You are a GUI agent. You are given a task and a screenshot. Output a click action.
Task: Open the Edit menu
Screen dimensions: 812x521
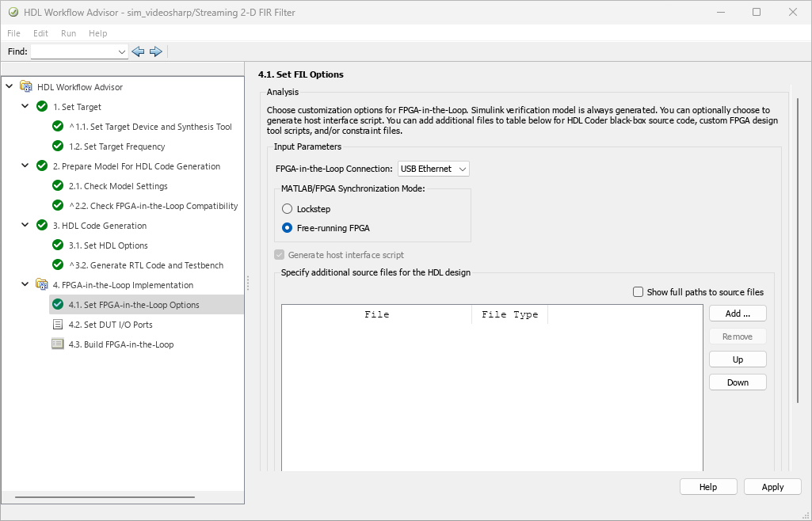[x=40, y=33]
